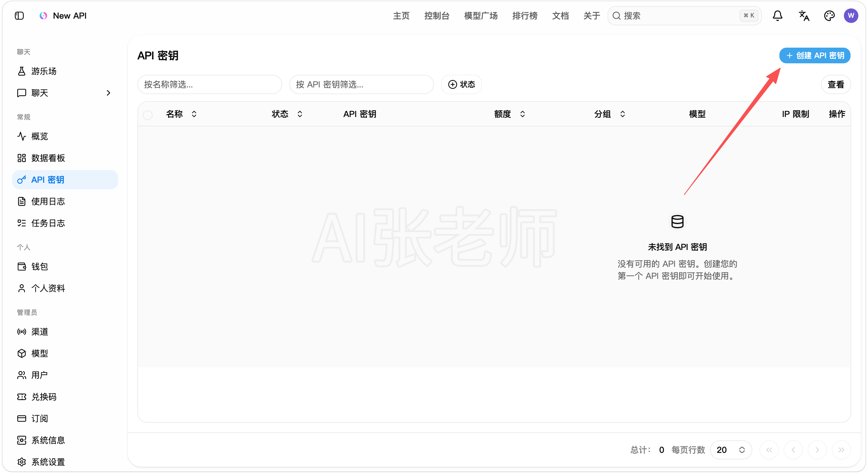Expand the 聊天 submenu chevron
The height and width of the screenshot is (474, 868).
click(x=108, y=93)
